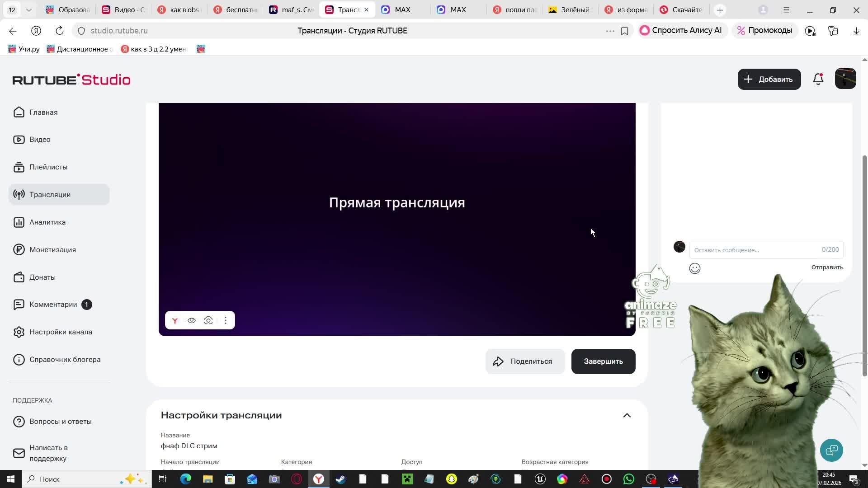The width and height of the screenshot is (868, 488).
Task: Open the tab list dropdown arrow
Action: (28, 10)
